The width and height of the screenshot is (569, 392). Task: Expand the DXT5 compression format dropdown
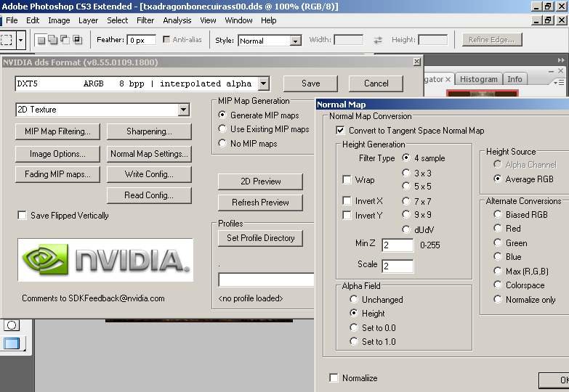click(x=264, y=83)
